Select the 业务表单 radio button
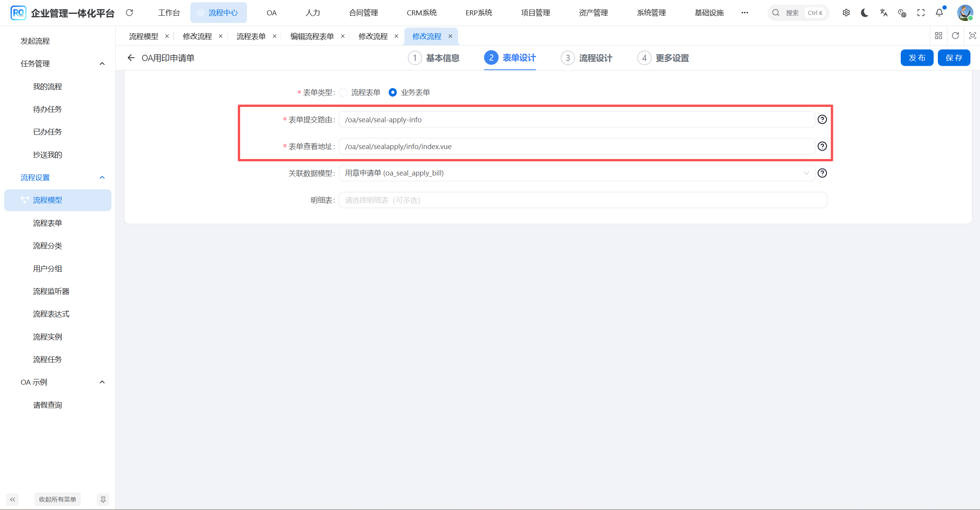Viewport: 980px width, 510px height. [392, 92]
